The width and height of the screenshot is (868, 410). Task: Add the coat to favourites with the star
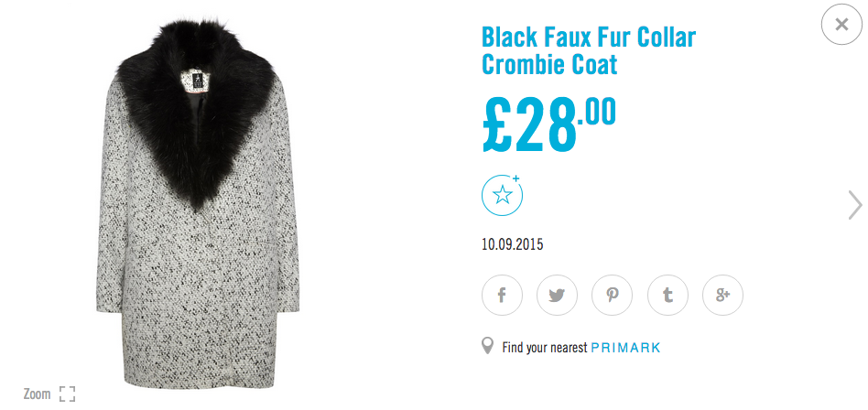click(x=502, y=196)
